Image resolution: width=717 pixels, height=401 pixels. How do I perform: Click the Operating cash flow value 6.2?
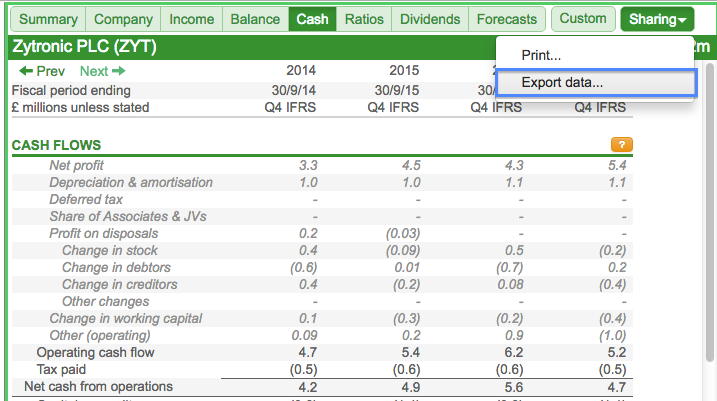[x=514, y=353]
